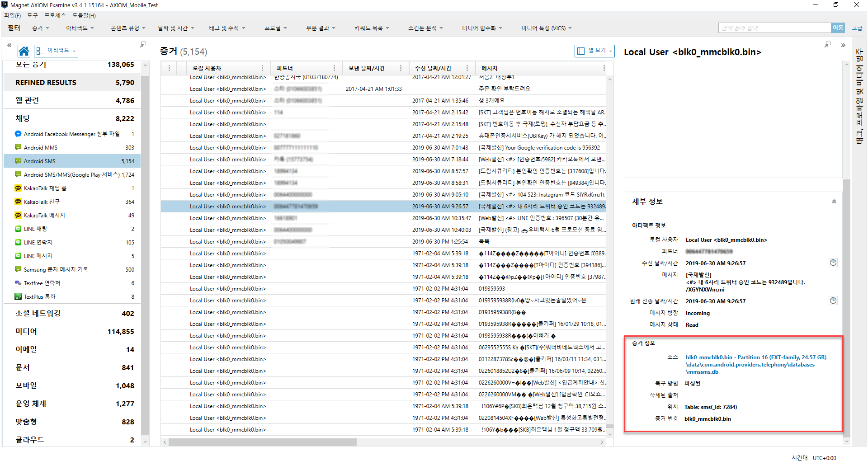
Task: Select the Android MMS artifact icon
Action: tap(18, 147)
